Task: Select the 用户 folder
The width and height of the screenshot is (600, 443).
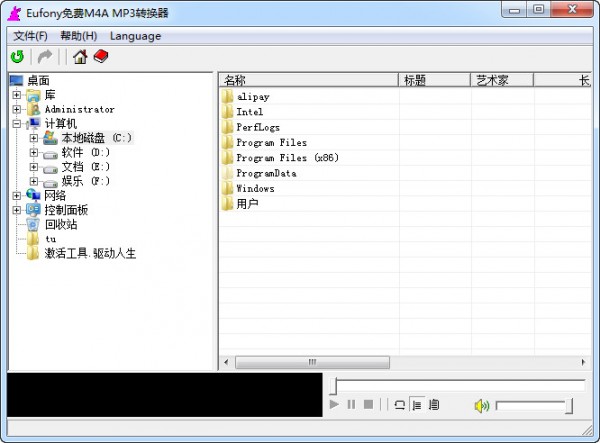Action: (247, 204)
